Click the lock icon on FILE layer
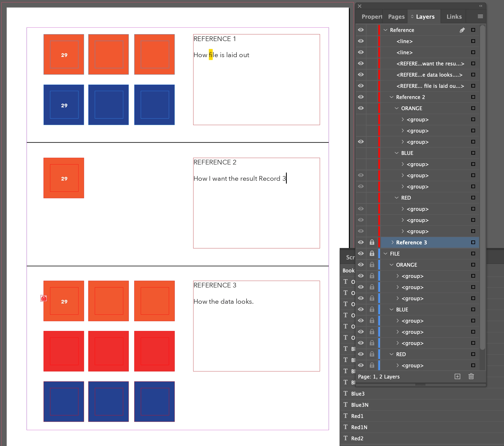 point(372,253)
